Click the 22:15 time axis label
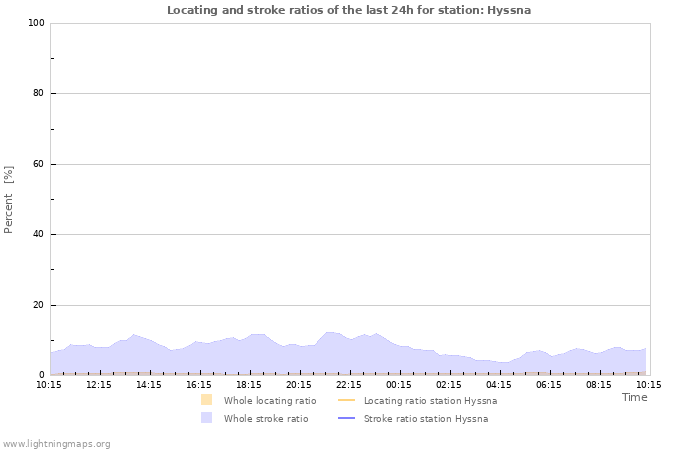 tap(349, 385)
